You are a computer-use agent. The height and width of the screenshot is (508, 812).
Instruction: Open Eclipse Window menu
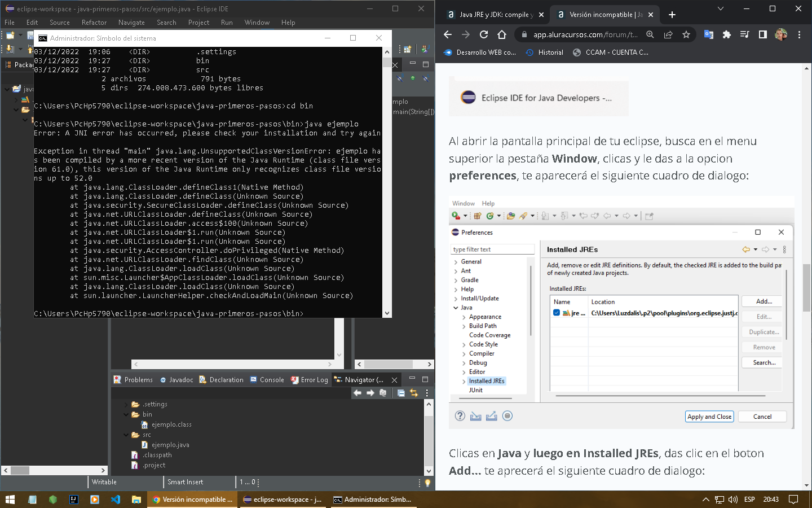pos(257,23)
